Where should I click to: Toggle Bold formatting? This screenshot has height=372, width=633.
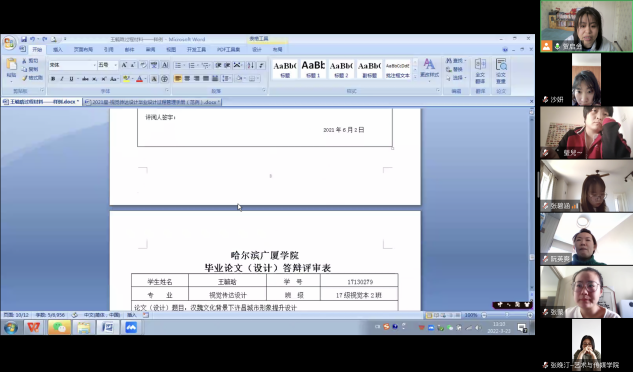53,79
